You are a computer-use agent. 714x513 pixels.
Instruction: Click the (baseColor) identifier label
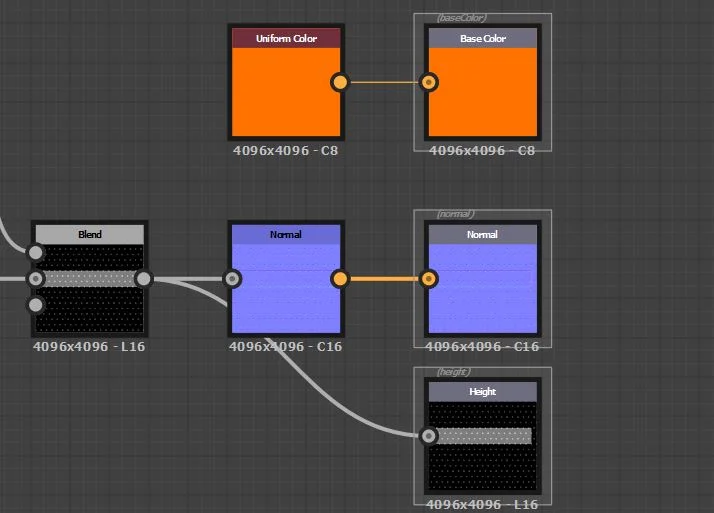click(462, 18)
